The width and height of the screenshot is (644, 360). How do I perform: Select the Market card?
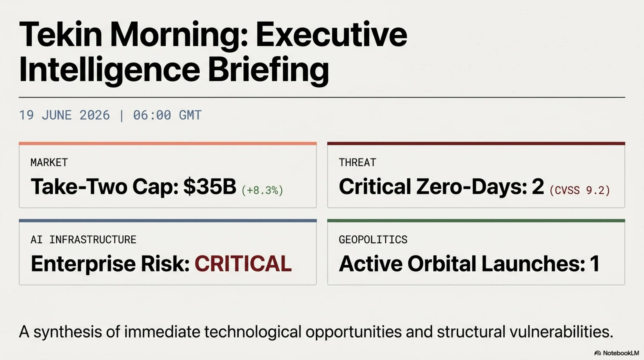point(168,175)
